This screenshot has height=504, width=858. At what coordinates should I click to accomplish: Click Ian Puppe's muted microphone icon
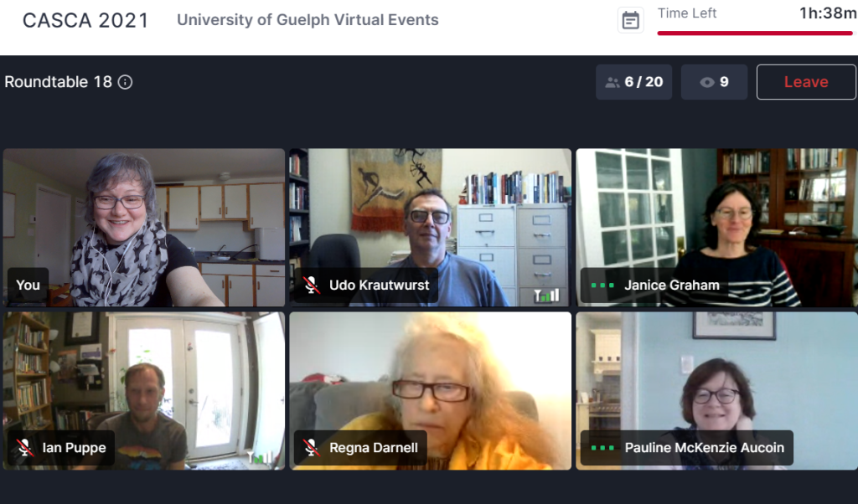click(x=24, y=448)
